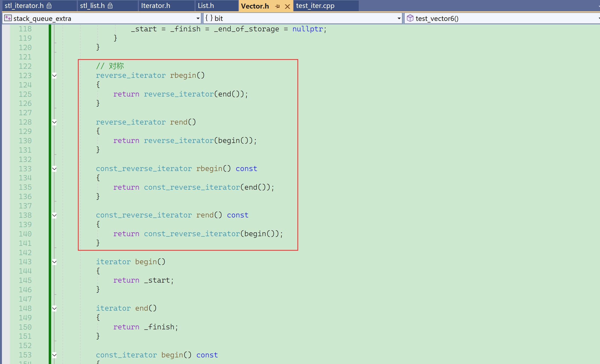
Task: Collapse the rend() function at line 128
Action: 54,122
